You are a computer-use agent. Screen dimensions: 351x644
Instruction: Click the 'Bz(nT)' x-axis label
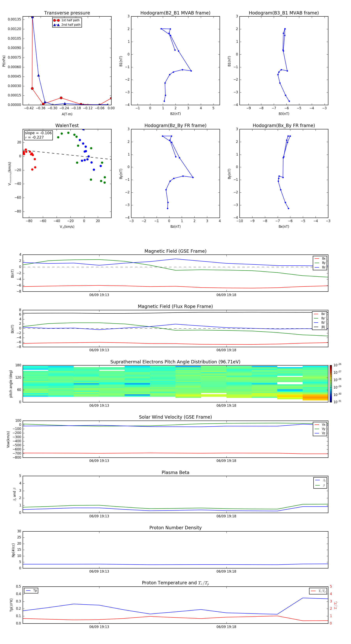click(175, 227)
